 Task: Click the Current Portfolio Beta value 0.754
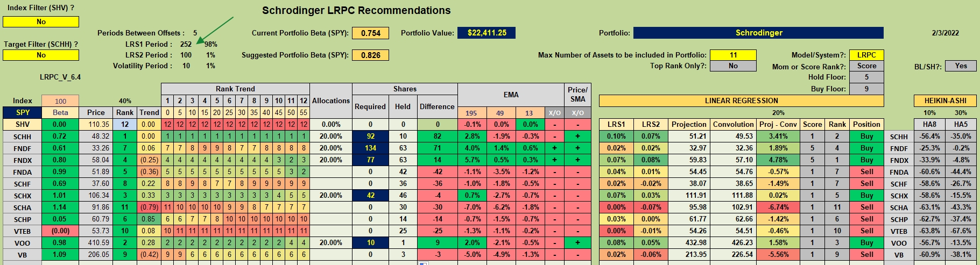tap(371, 33)
